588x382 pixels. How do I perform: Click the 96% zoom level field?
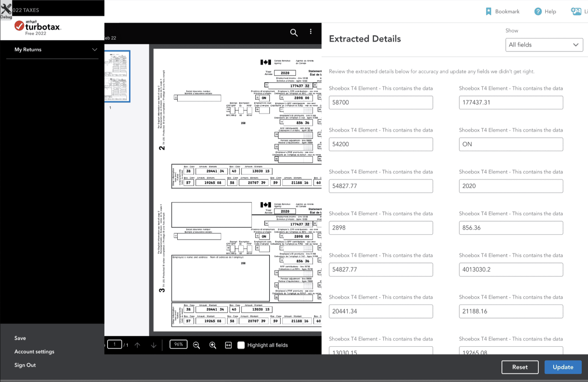pos(178,344)
